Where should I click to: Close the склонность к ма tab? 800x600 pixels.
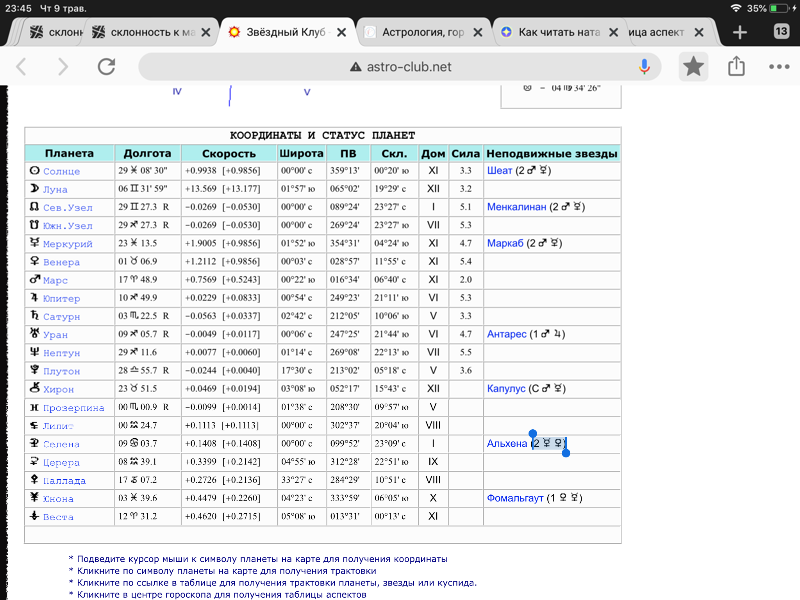[206, 32]
